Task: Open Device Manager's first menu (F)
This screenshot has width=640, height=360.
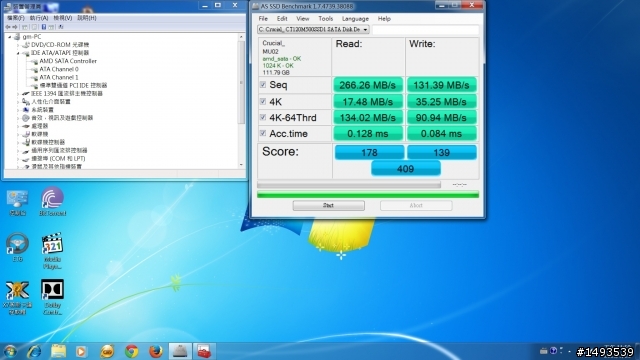Action: tap(16, 18)
